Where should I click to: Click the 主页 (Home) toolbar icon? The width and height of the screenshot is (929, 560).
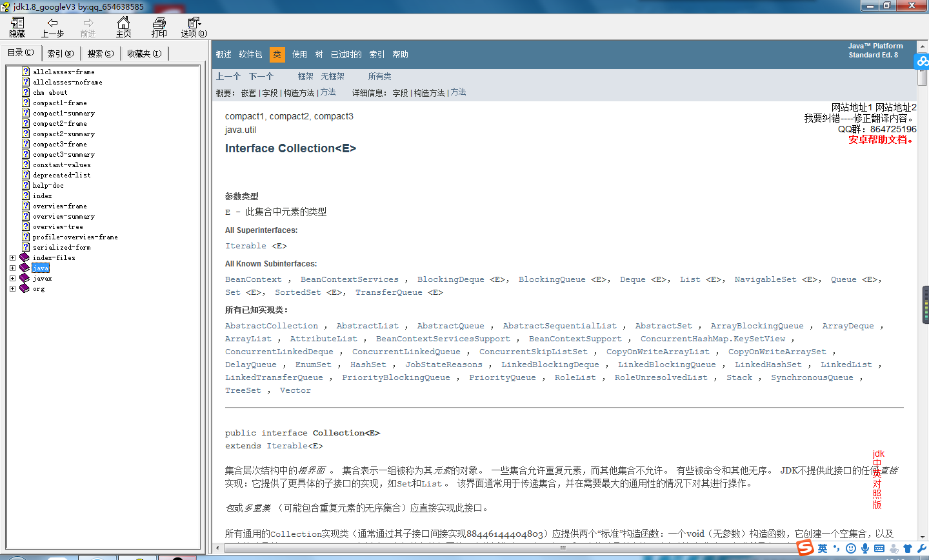[x=123, y=27]
